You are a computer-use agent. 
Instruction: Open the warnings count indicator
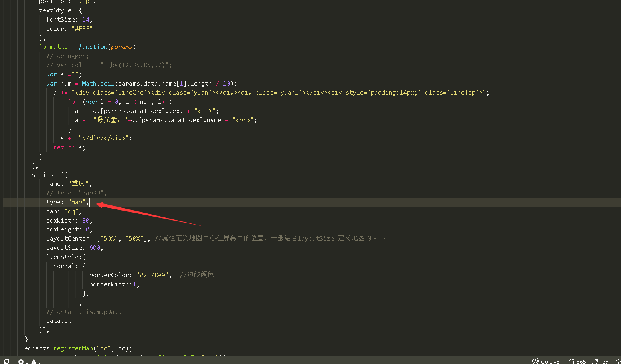[x=36, y=361]
